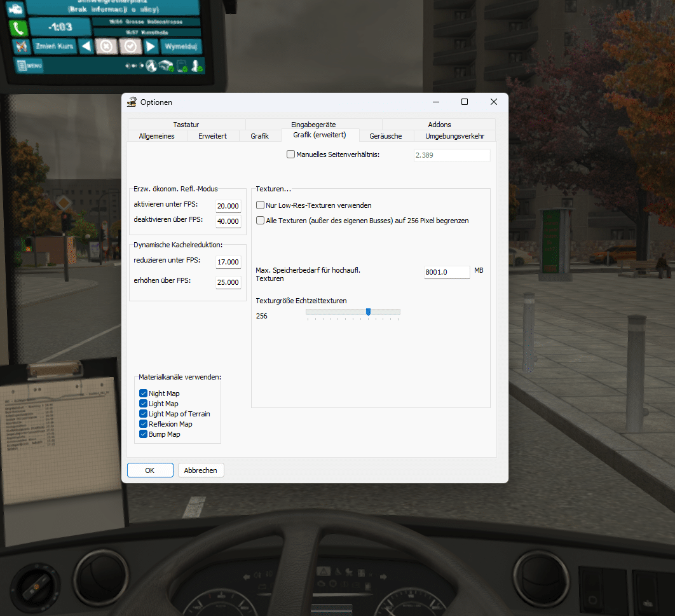The height and width of the screenshot is (616, 675).
Task: Click the left arrow on ticket display
Action: 87,46
